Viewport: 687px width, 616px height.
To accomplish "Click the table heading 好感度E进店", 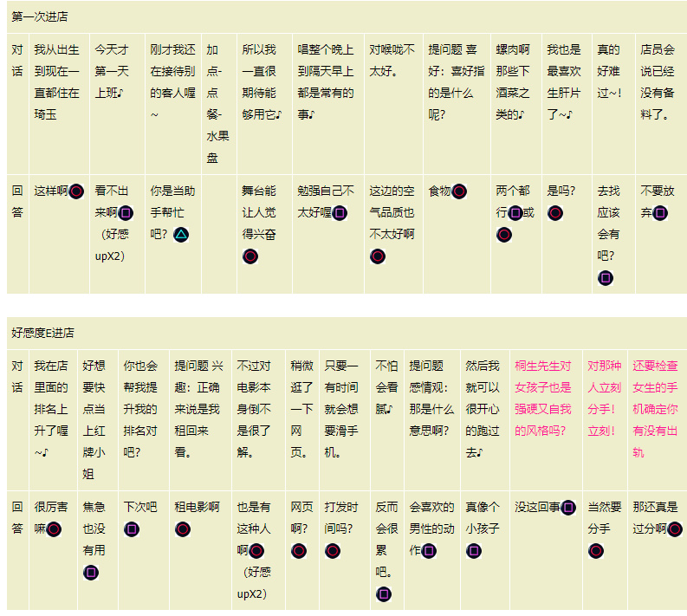I will coord(43,333).
